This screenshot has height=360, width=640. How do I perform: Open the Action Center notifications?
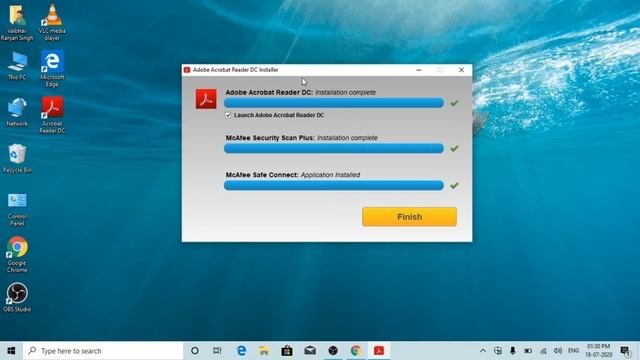tap(625, 351)
